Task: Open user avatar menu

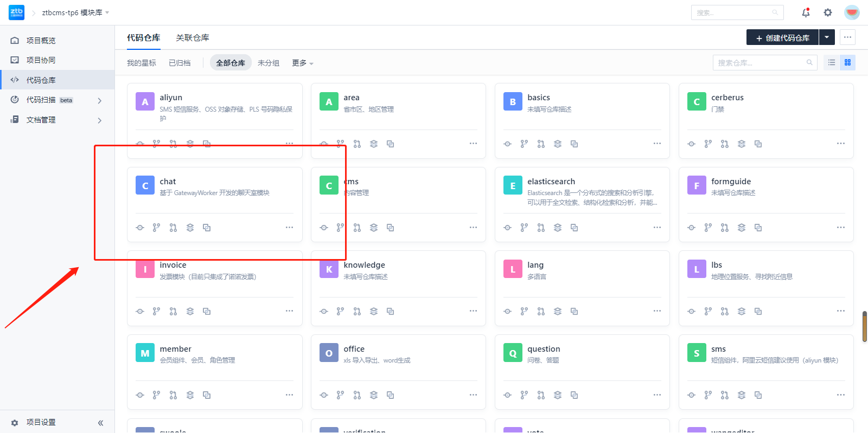Action: tap(852, 12)
